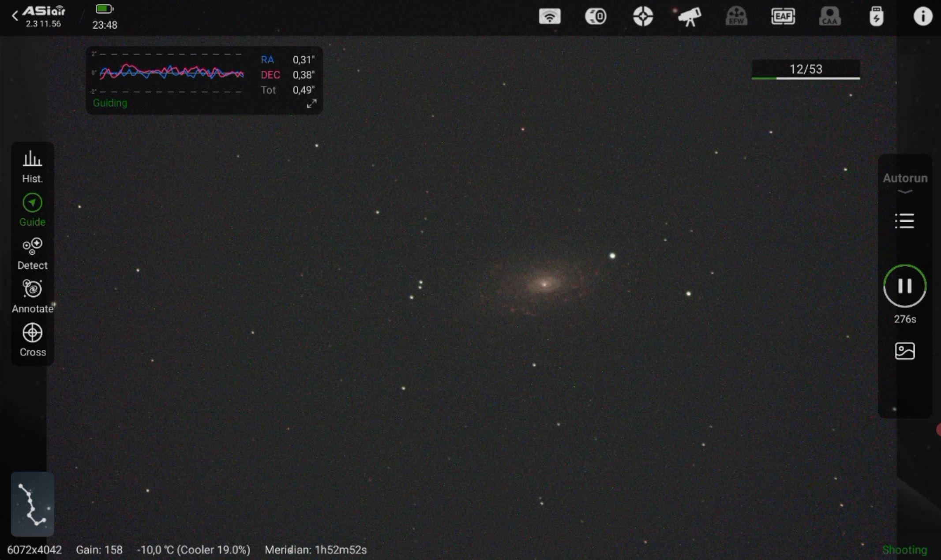This screenshot has height=560, width=941.
Task: Click the Meridian: 1h52m52s countdown
Action: [x=315, y=550]
